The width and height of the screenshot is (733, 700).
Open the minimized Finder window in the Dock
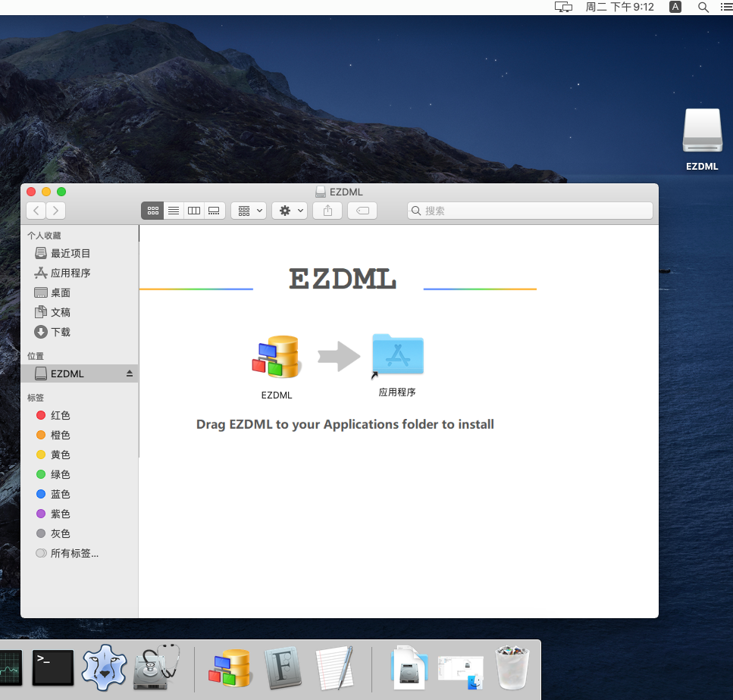click(x=461, y=671)
